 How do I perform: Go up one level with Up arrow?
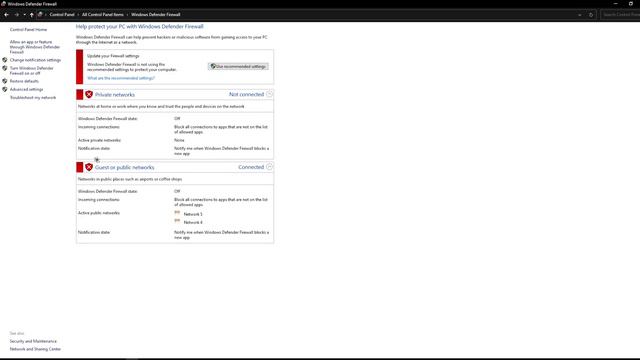pyautogui.click(x=31, y=15)
